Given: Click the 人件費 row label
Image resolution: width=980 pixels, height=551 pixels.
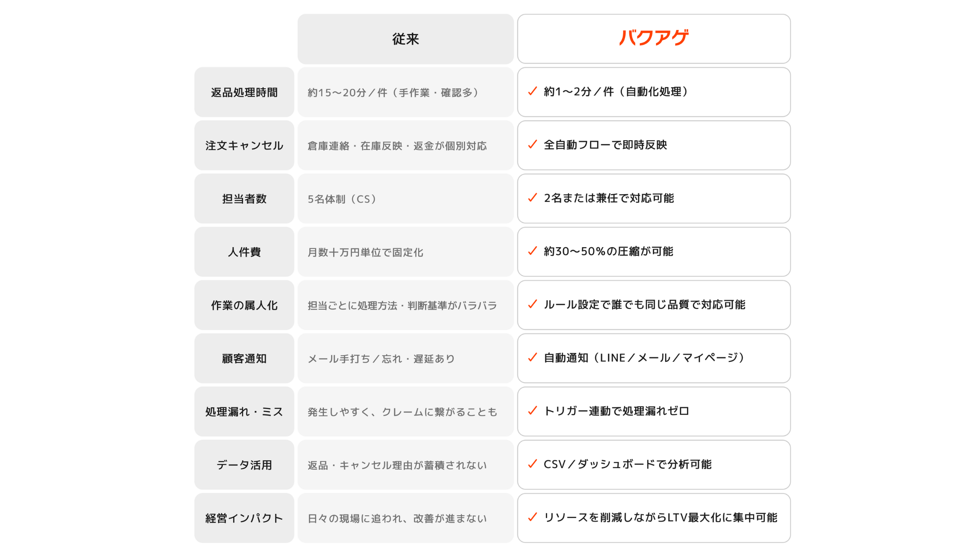Looking at the screenshot, I should [x=244, y=252].
